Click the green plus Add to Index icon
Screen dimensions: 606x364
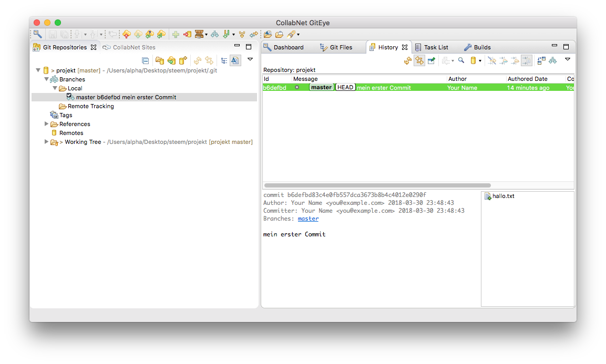176,34
